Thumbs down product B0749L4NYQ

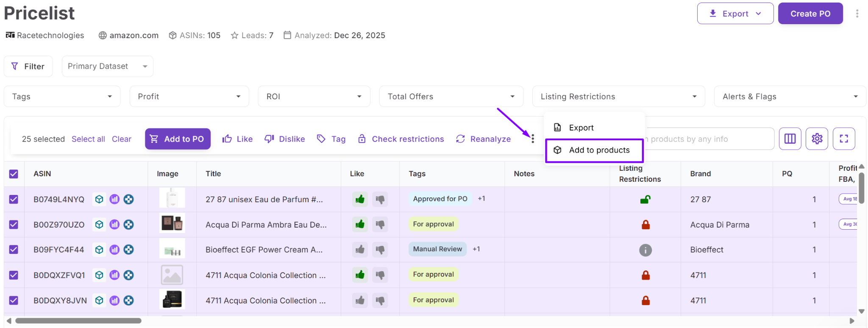point(380,199)
